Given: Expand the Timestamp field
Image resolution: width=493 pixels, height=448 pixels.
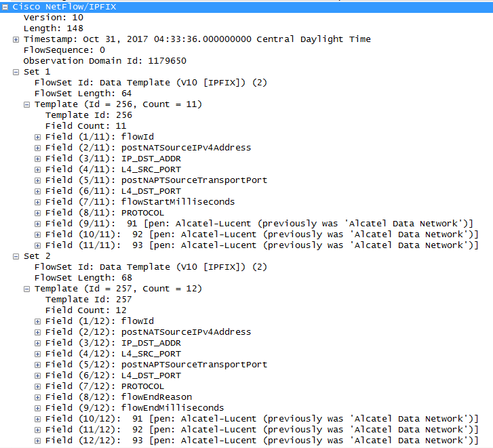Looking at the screenshot, I should pos(16,39).
